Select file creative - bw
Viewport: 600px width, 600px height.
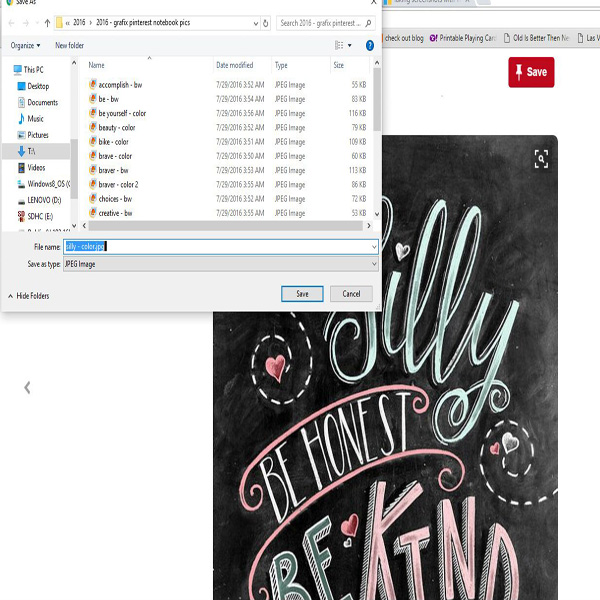115,213
